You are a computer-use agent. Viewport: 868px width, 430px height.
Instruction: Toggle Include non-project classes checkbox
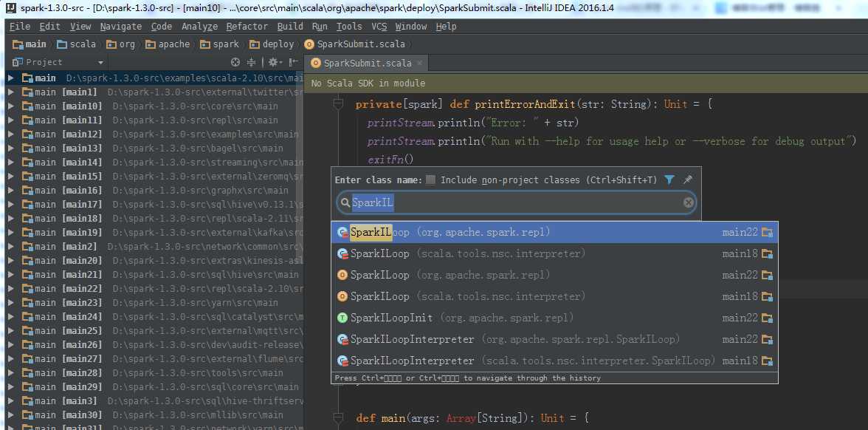click(431, 180)
